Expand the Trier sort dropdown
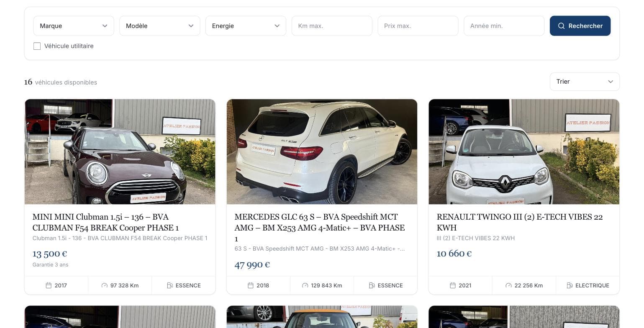Image resolution: width=644 pixels, height=328 pixels. click(585, 82)
